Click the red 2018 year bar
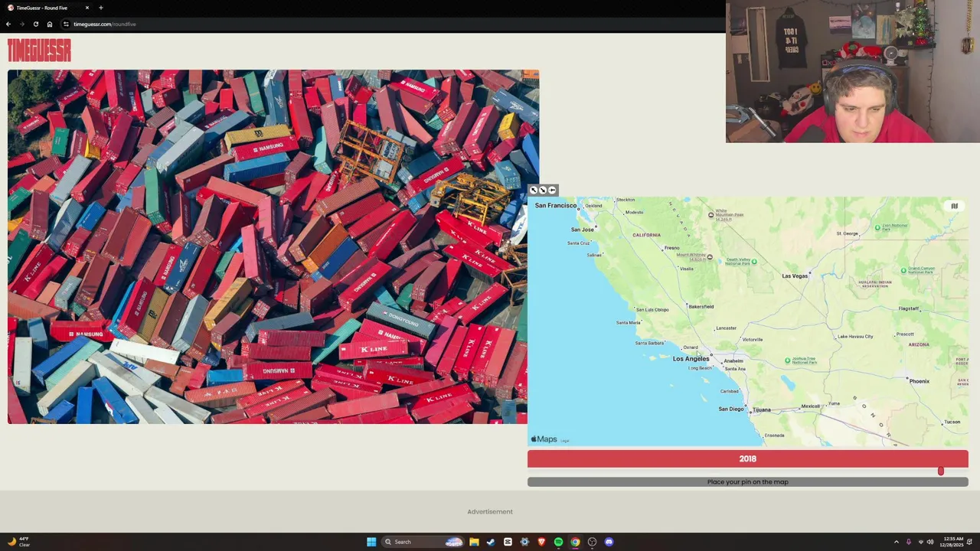 (x=748, y=458)
